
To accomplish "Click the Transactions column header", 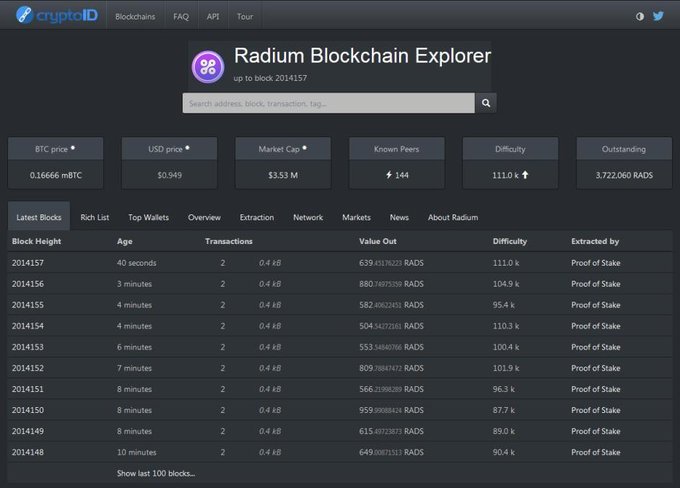I will pos(229,241).
